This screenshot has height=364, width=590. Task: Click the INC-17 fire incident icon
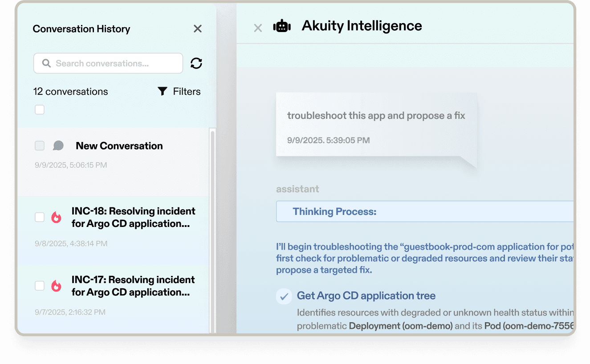56,286
